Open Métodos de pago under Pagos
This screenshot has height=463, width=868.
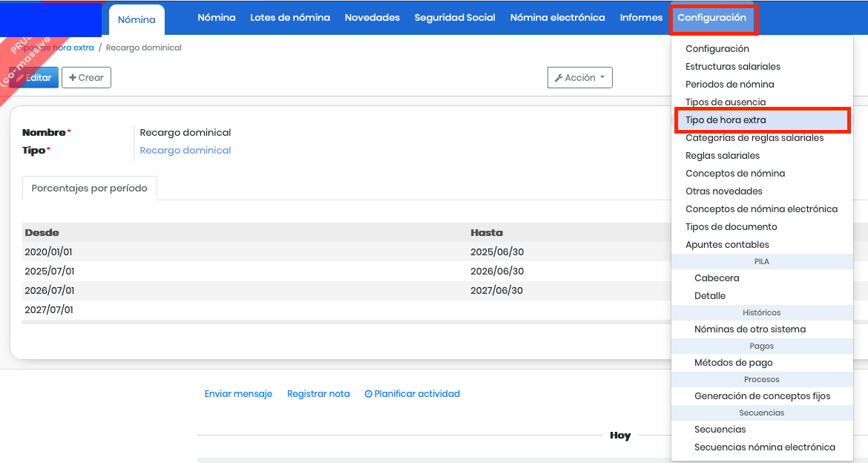[x=733, y=363]
